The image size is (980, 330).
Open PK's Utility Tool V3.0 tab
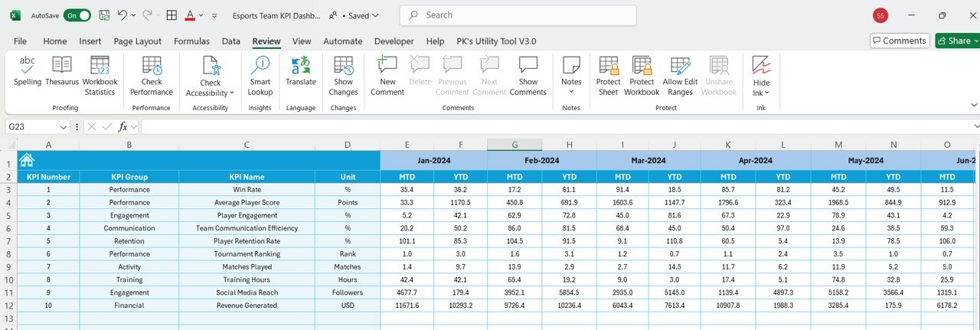(496, 41)
